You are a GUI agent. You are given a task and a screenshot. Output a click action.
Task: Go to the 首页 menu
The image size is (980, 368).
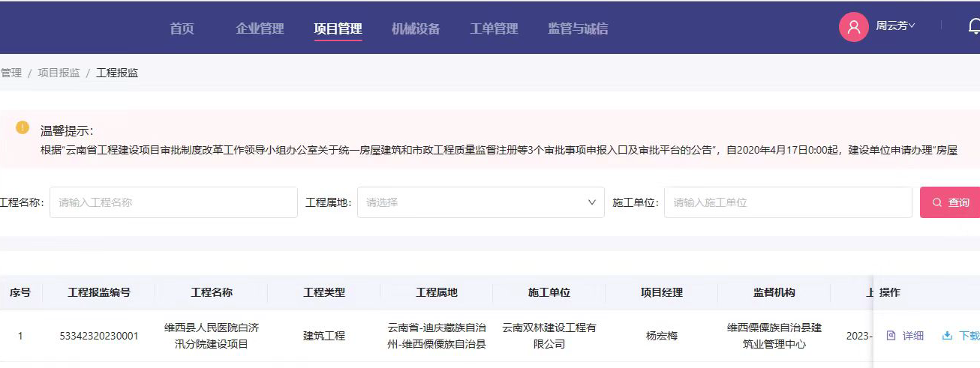tap(182, 29)
